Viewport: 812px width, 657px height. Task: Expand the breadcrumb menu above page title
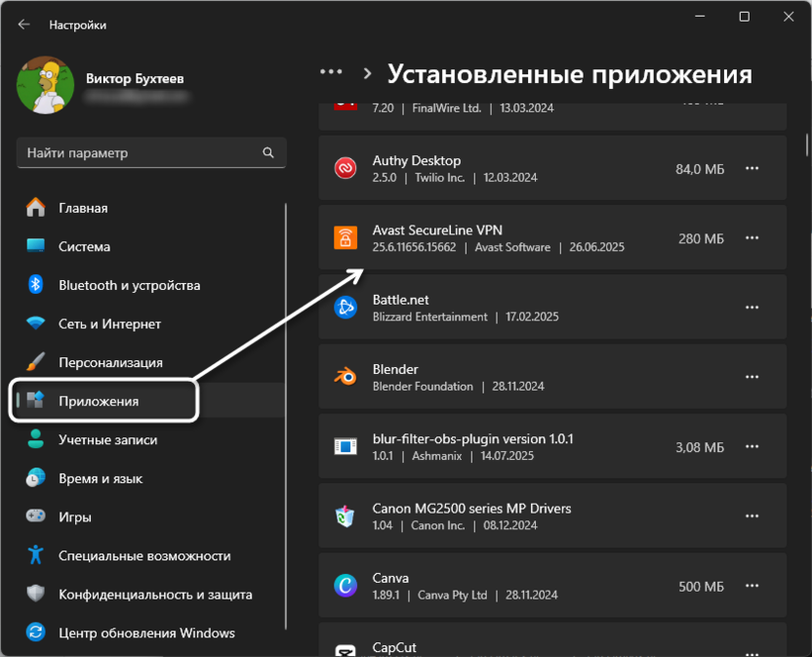click(x=331, y=71)
